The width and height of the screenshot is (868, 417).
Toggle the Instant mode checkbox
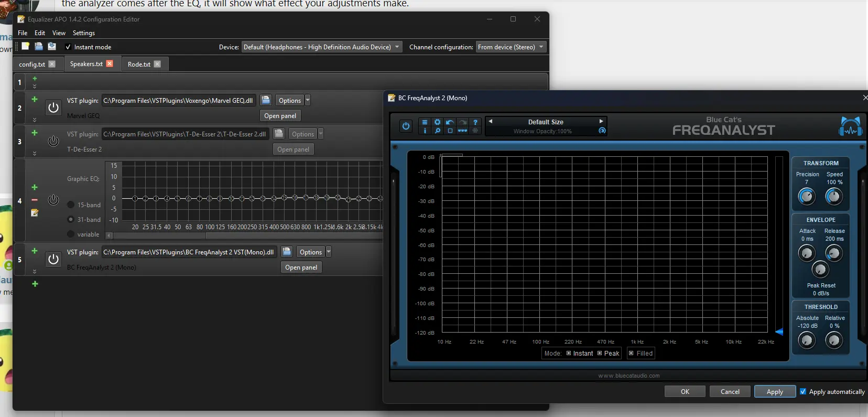tap(68, 47)
